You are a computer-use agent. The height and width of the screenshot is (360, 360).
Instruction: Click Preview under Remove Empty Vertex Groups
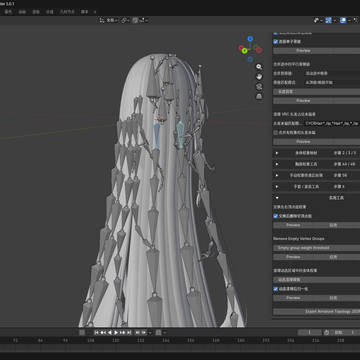(293, 257)
